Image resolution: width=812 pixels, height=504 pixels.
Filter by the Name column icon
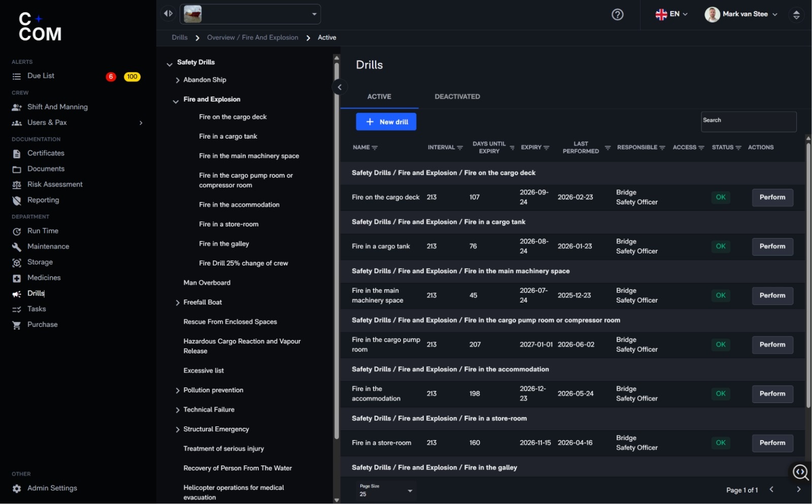tap(375, 148)
